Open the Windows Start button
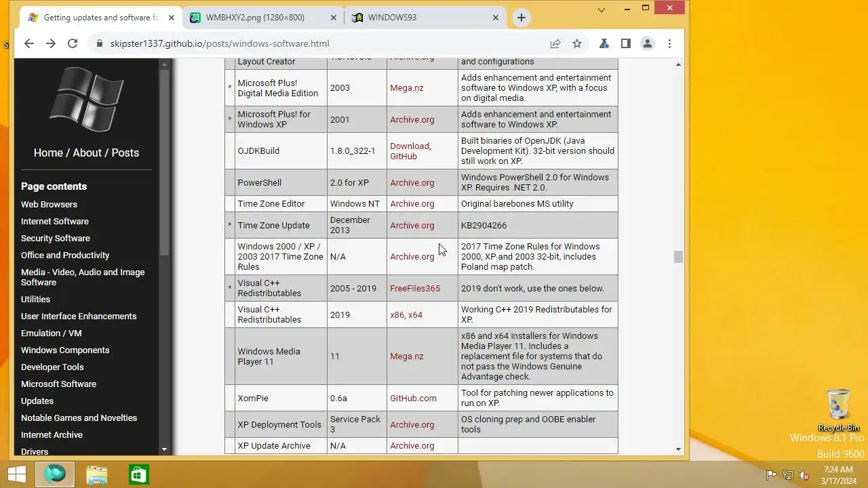 pyautogui.click(x=17, y=474)
